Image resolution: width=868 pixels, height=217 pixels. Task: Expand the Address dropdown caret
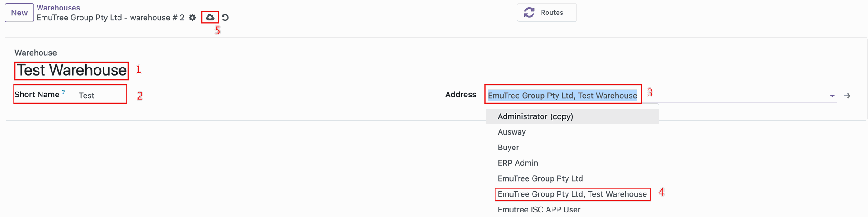coord(832,96)
